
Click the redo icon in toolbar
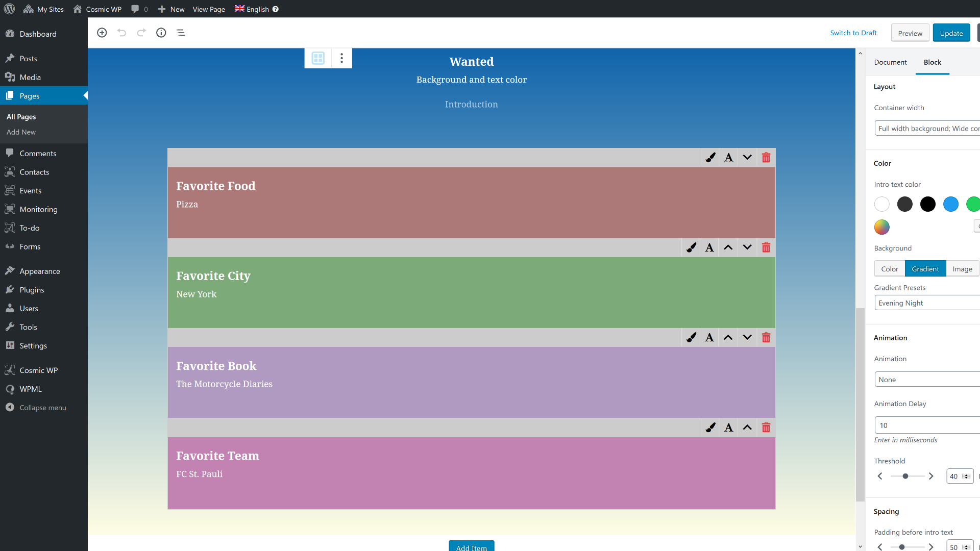[141, 32]
